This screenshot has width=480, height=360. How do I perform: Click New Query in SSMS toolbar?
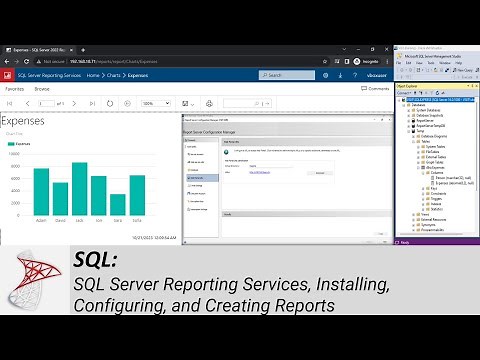coord(463,70)
